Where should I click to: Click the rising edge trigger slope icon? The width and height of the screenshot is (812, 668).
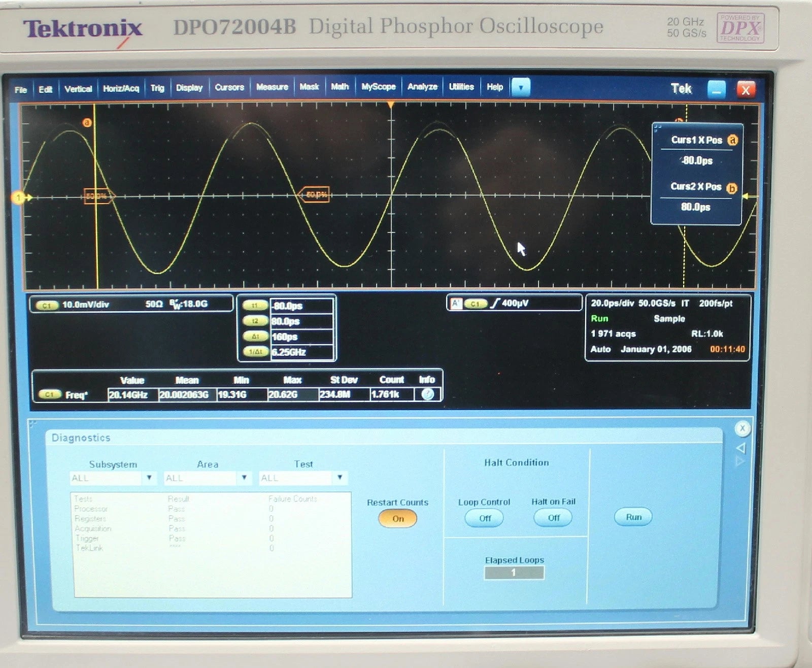click(495, 303)
